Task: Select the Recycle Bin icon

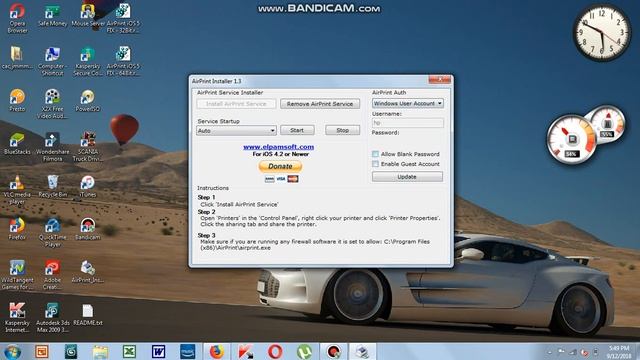Action: click(x=52, y=186)
